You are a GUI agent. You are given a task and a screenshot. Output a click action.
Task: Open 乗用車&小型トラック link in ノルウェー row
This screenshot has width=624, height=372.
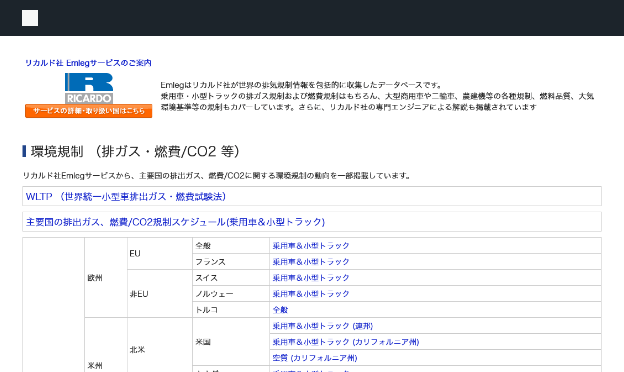click(311, 294)
